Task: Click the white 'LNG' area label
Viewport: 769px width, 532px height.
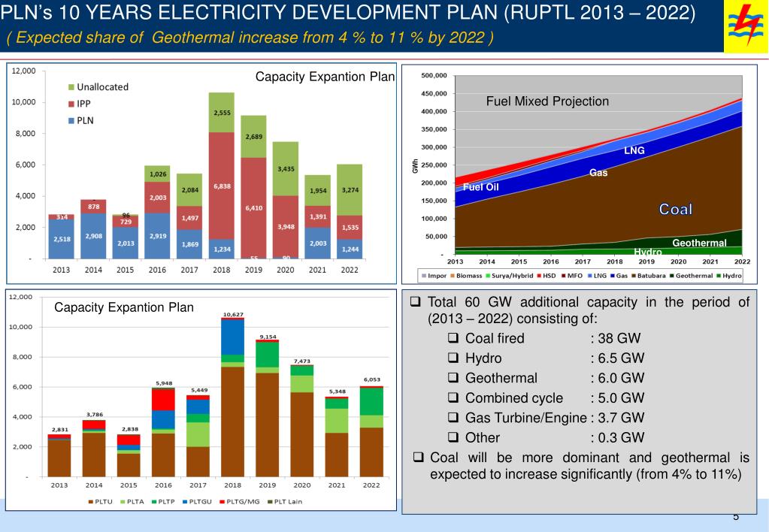Action: (x=634, y=150)
